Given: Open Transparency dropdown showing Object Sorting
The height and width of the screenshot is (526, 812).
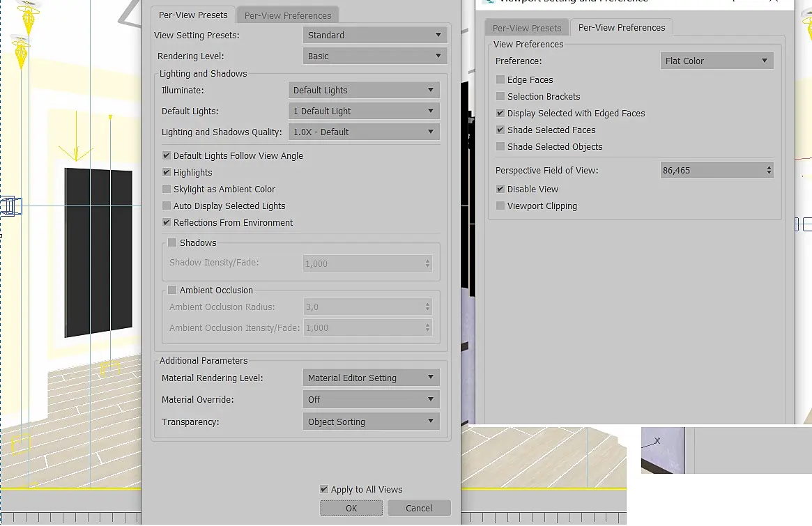Looking at the screenshot, I should (371, 421).
